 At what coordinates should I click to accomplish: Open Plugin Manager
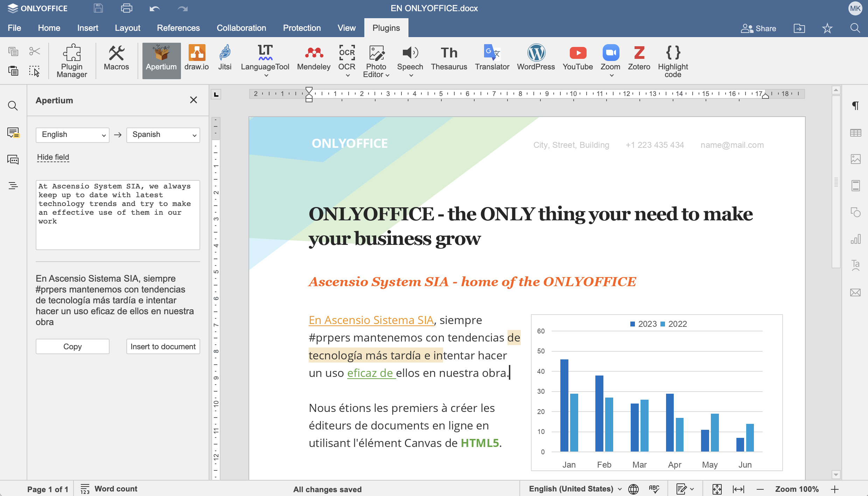pos(72,61)
